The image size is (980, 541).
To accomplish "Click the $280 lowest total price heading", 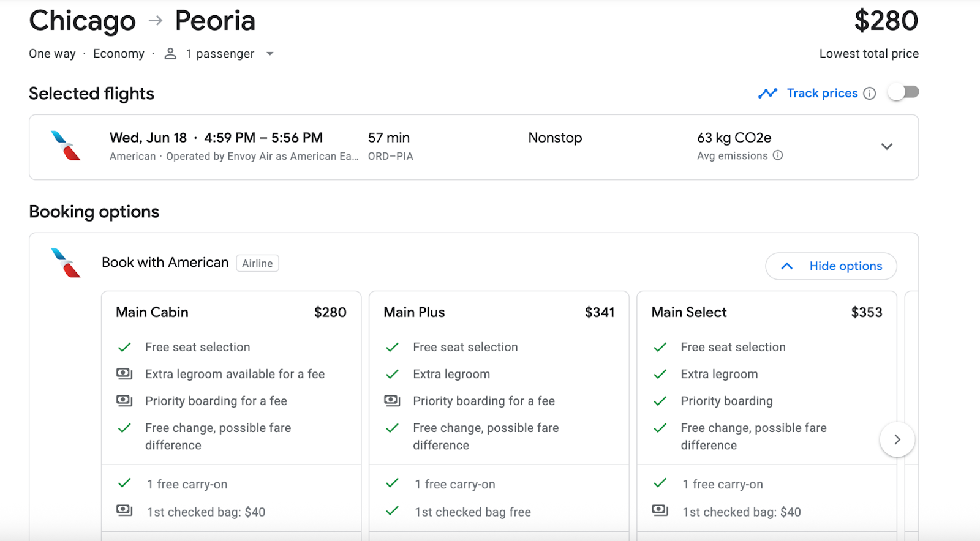I will [886, 21].
